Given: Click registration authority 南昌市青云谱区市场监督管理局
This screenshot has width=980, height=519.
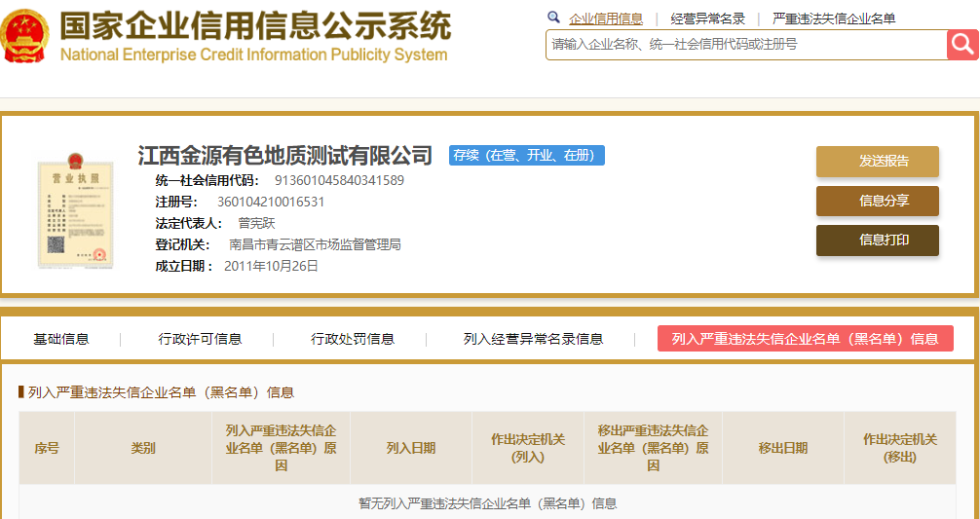Looking at the screenshot, I should (315, 244).
